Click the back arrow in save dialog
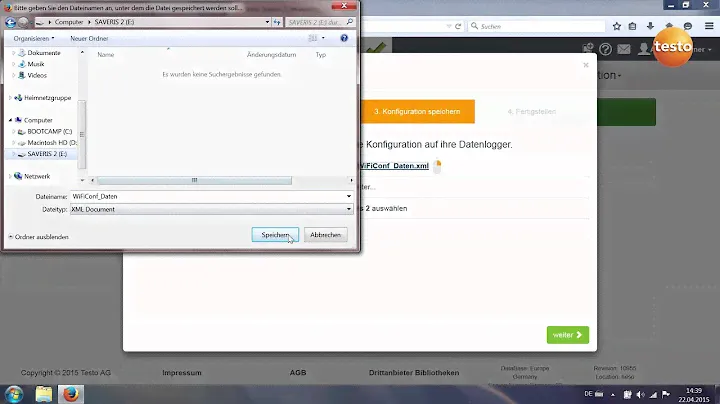 click(11, 21)
